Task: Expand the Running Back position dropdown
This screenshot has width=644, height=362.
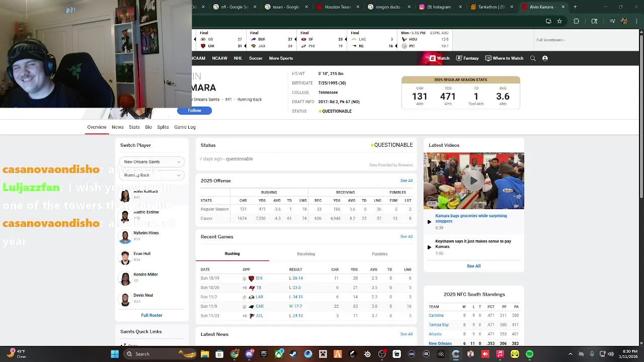Action: click(152, 175)
